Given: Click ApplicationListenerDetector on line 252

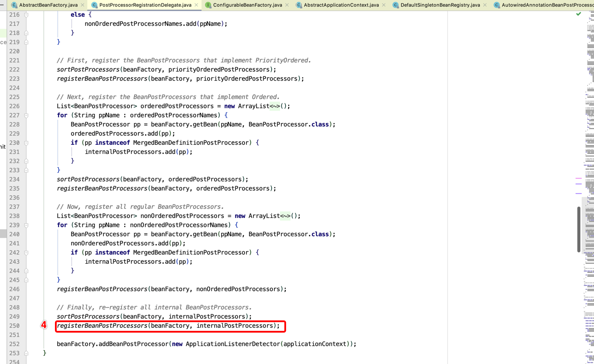Looking at the screenshot, I should click(233, 344).
